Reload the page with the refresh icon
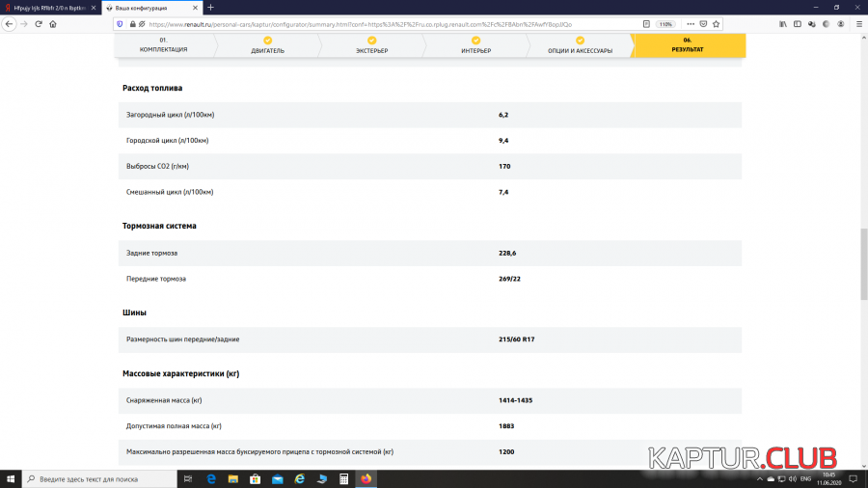The height and width of the screenshot is (488, 868). (39, 23)
